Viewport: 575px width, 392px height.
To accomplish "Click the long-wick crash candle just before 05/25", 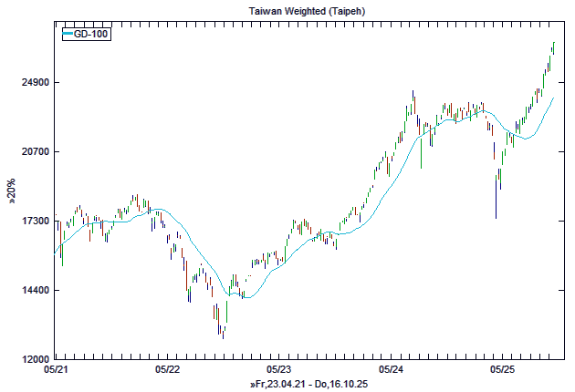I will pyautogui.click(x=497, y=196).
